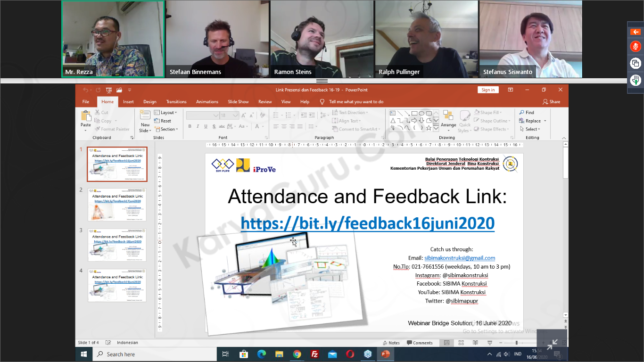
Task: Click the Sign in button
Action: [x=488, y=90]
